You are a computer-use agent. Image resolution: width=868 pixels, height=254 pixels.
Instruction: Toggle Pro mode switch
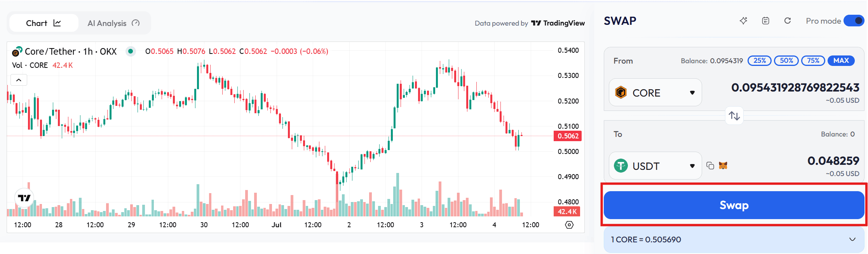[854, 21]
